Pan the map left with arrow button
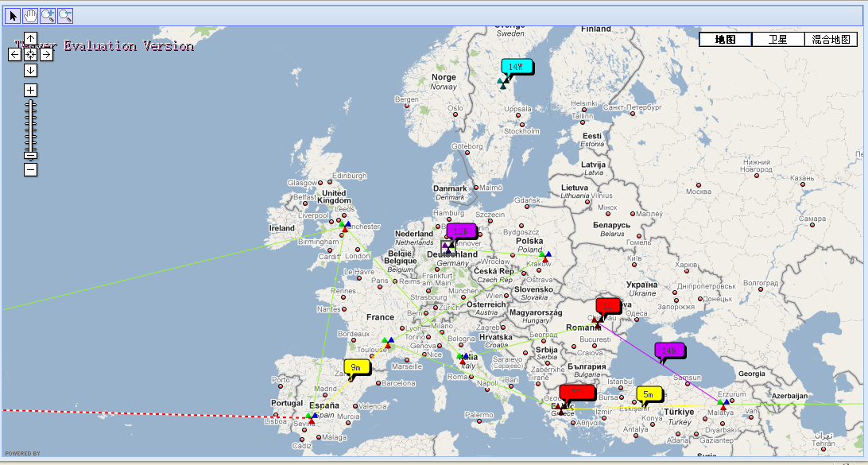868x465 pixels. 14,54
